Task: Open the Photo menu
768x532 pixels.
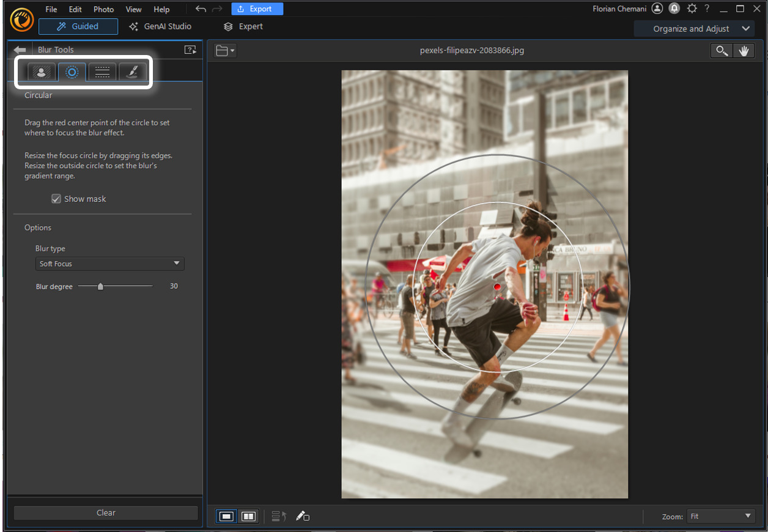Action: pos(103,9)
